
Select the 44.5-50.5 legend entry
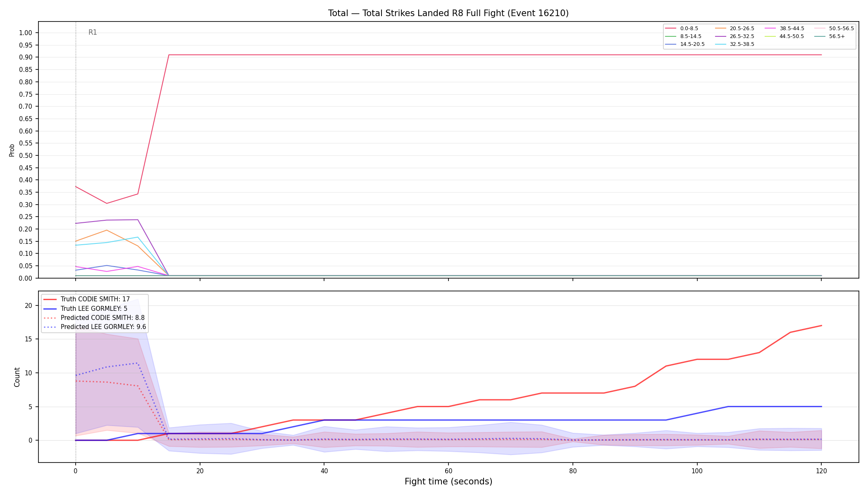785,36
